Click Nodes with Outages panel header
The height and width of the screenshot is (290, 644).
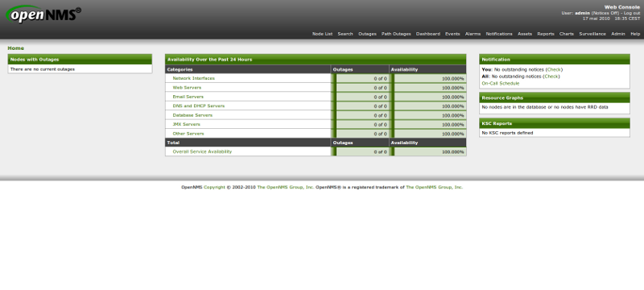[80, 59]
